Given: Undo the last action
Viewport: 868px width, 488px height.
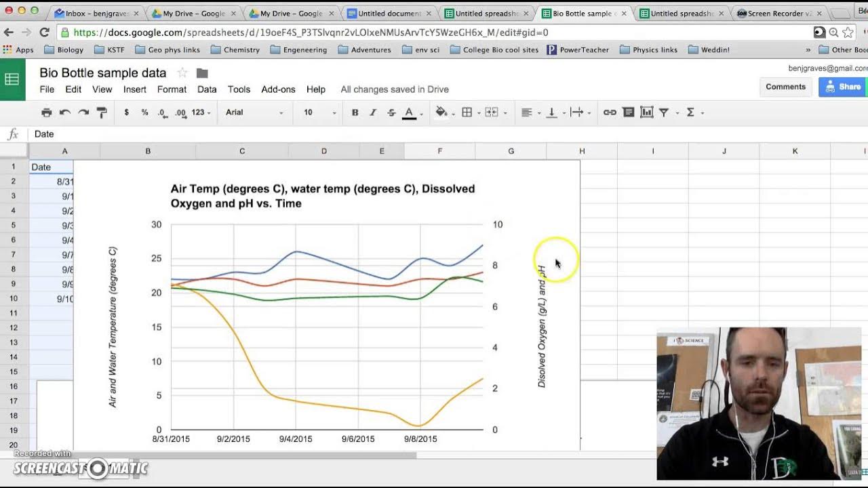Looking at the screenshot, I should (65, 113).
